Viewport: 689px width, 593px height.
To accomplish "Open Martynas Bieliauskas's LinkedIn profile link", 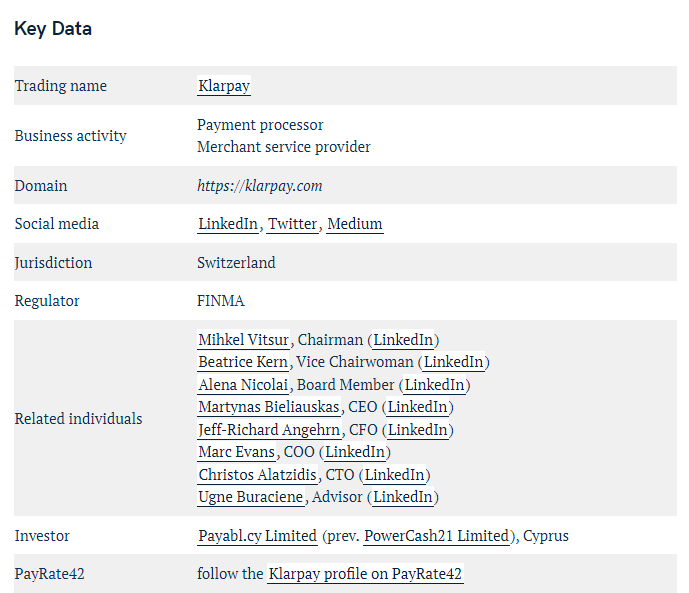I will (417, 407).
